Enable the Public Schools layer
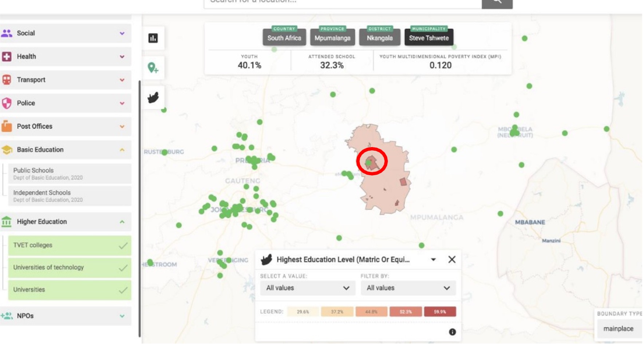The image size is (644, 345). pyautogui.click(x=69, y=174)
